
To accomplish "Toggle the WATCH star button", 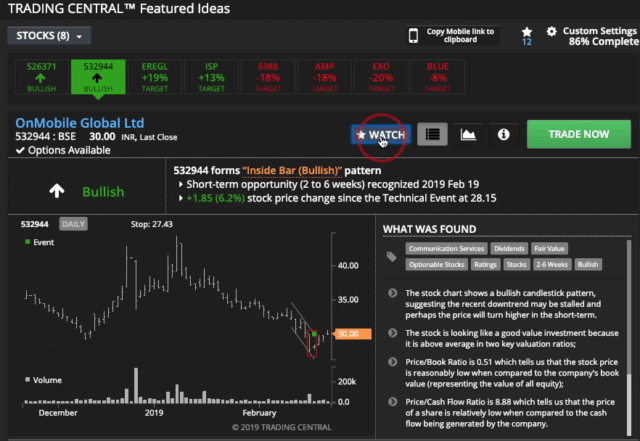I will (x=380, y=134).
